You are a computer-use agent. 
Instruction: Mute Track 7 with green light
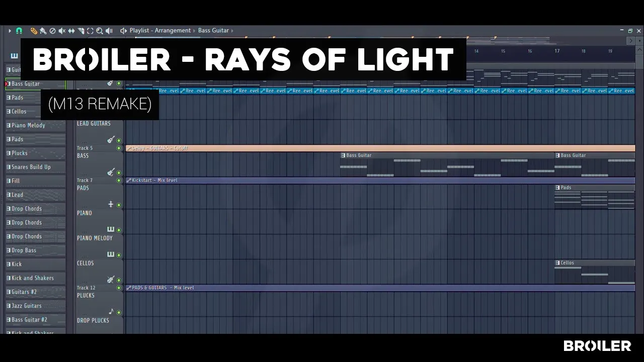pos(119,180)
